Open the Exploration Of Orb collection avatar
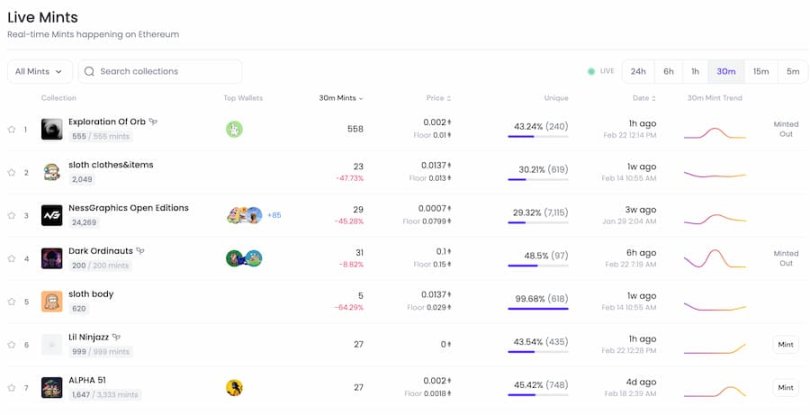The height and width of the screenshot is (415, 810). (52, 129)
